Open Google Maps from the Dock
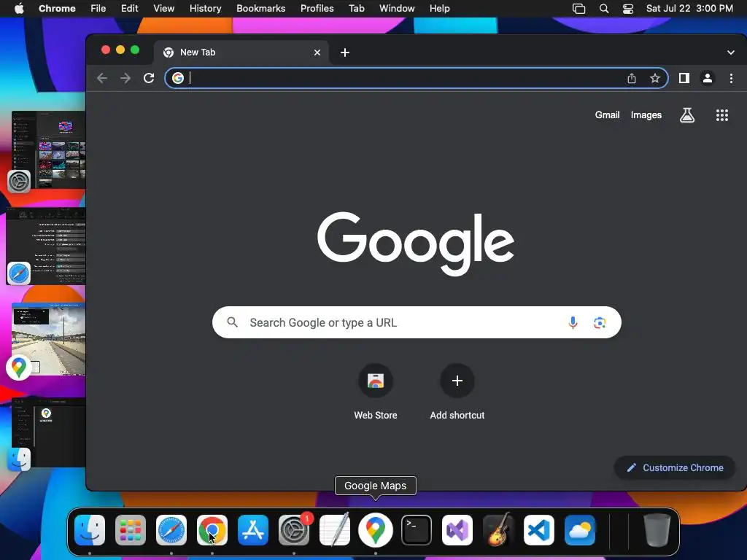The image size is (747, 560). [x=376, y=530]
